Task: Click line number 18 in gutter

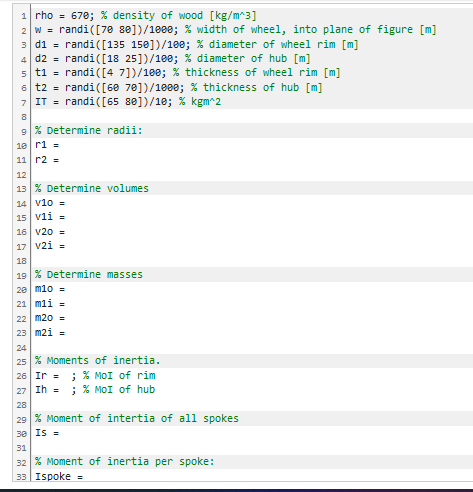Action: point(22,261)
